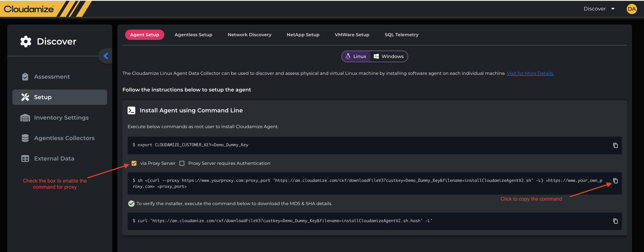Open the SQL Telemetry tab
Image resolution: width=644 pixels, height=252 pixels.
(x=401, y=35)
